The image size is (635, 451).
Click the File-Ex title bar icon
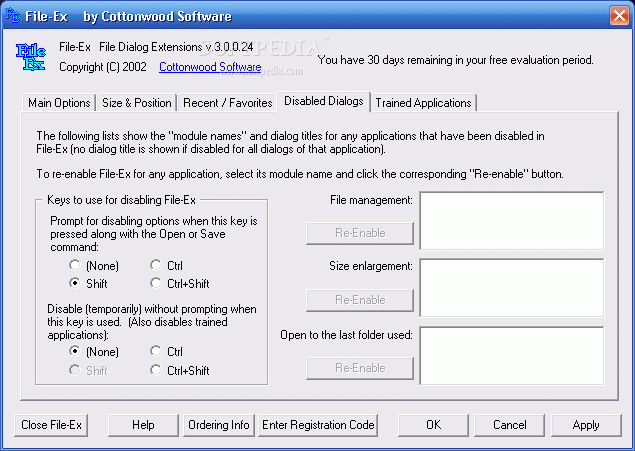(12, 15)
